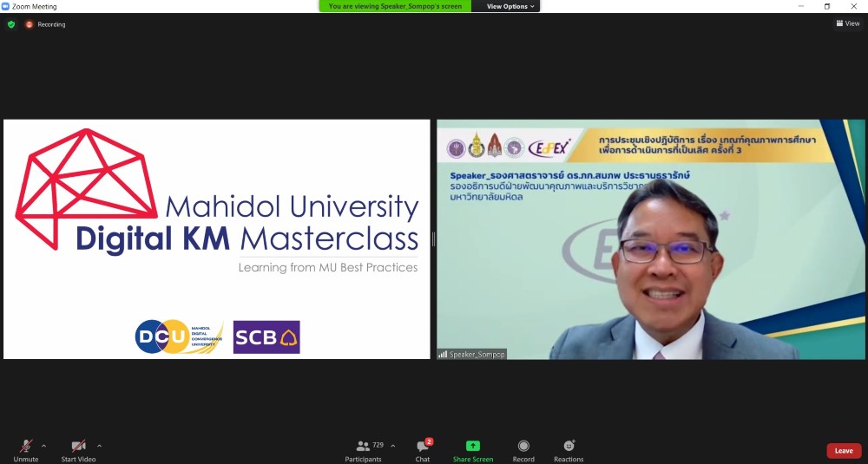The height and width of the screenshot is (464, 868).
Task: Change layout via the View button
Action: (x=847, y=23)
